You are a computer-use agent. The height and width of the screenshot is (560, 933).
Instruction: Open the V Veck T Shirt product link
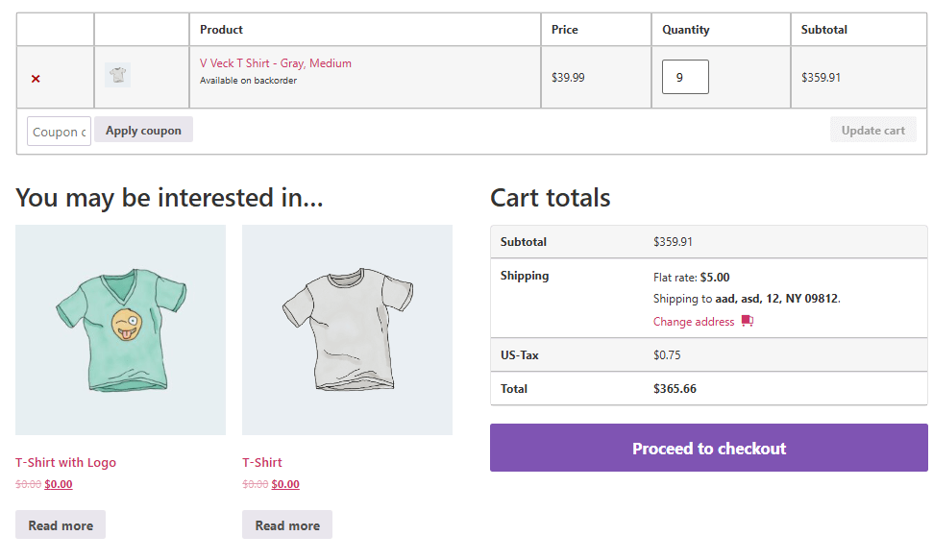point(275,63)
